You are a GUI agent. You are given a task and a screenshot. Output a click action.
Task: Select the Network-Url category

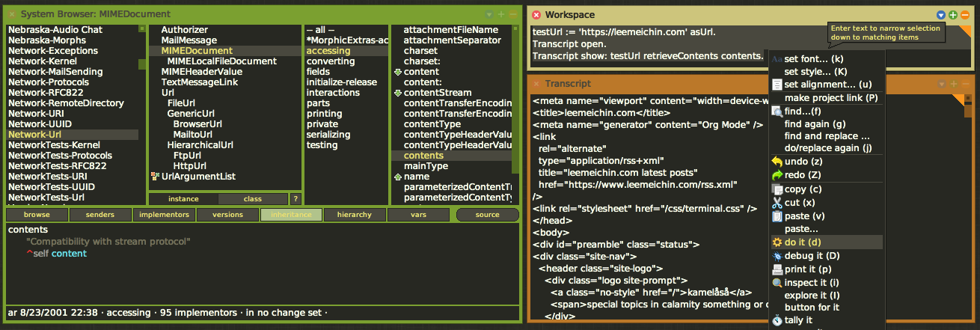point(73,135)
